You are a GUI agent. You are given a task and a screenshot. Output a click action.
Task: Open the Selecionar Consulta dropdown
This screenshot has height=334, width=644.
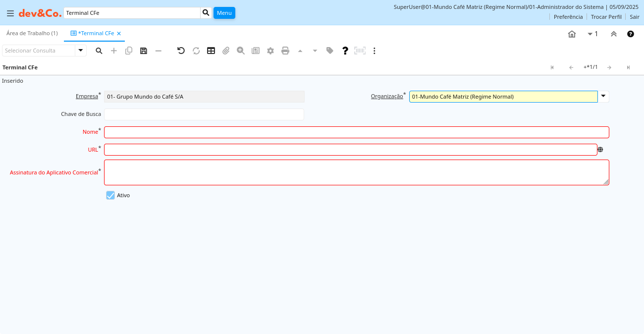[81, 51]
